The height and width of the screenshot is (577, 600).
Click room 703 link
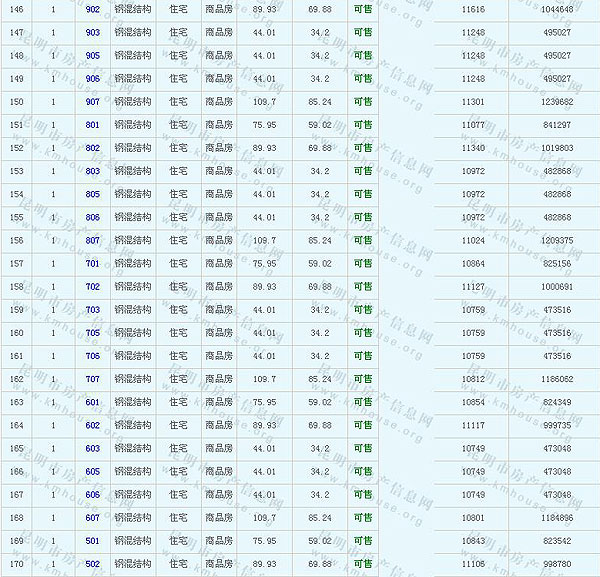93,310
